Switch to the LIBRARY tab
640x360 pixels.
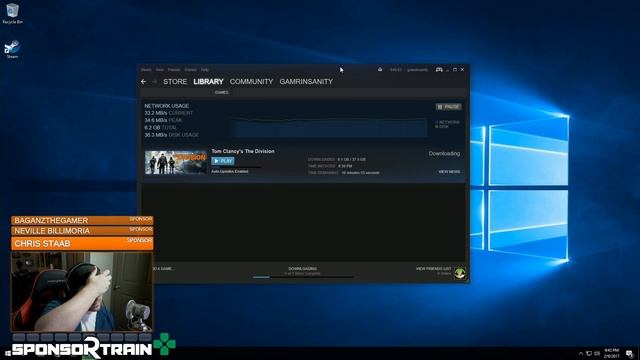click(x=208, y=82)
